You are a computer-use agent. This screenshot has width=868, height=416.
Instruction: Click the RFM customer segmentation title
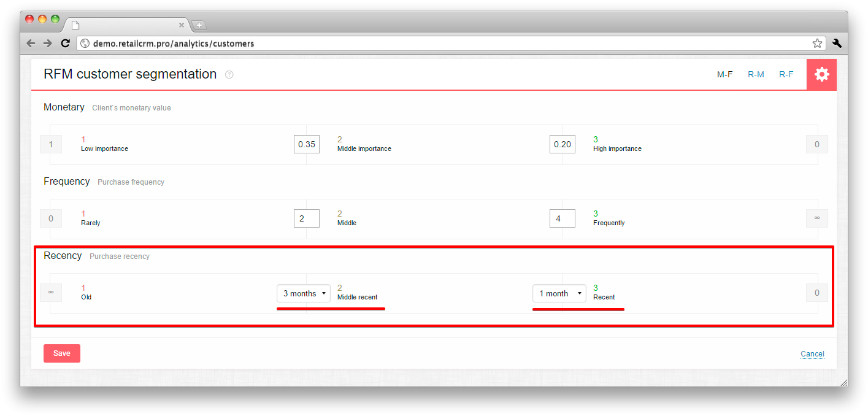tap(130, 74)
